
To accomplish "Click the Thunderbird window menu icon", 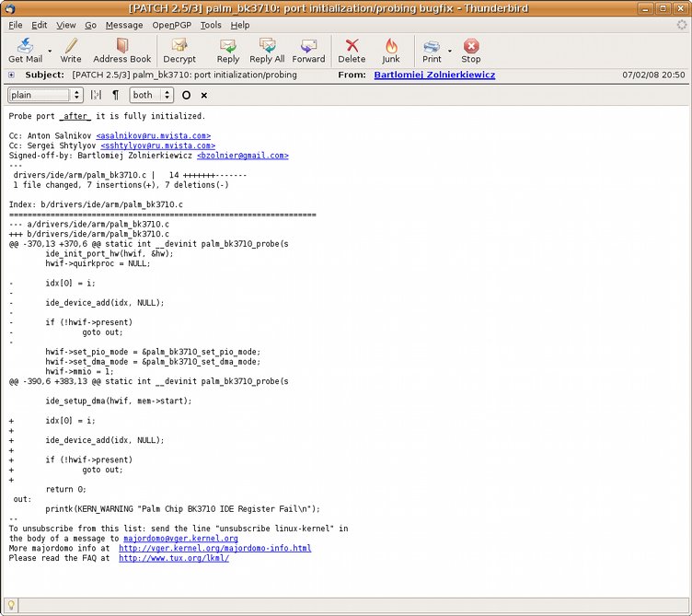I will (x=10, y=8).
